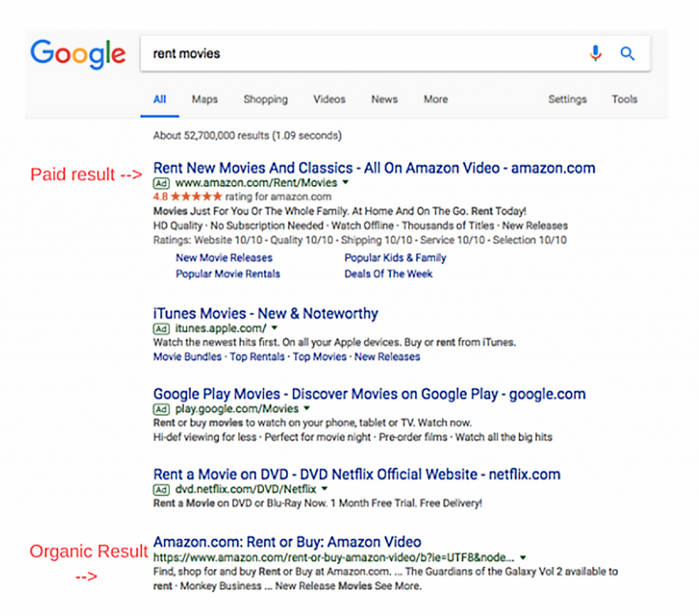Viewport: 699px width, 616px height.
Task: Click the blue search magnifier icon
Action: coord(628,53)
